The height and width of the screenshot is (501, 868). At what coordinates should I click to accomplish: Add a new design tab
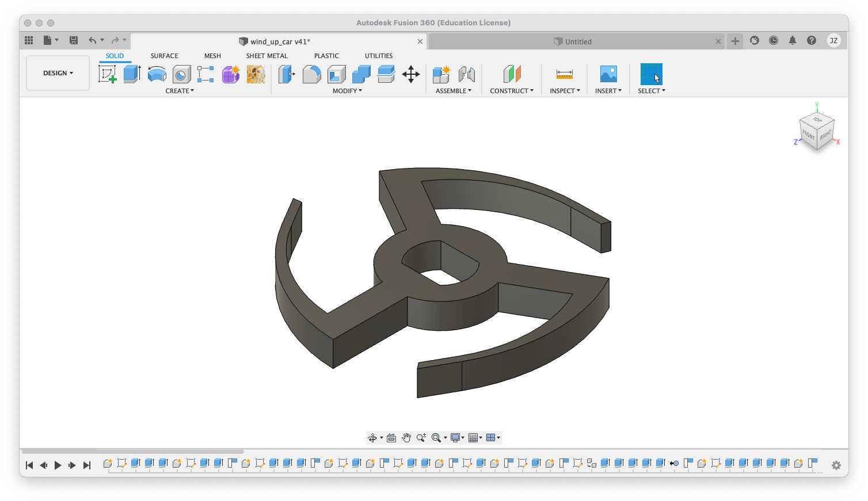point(735,41)
